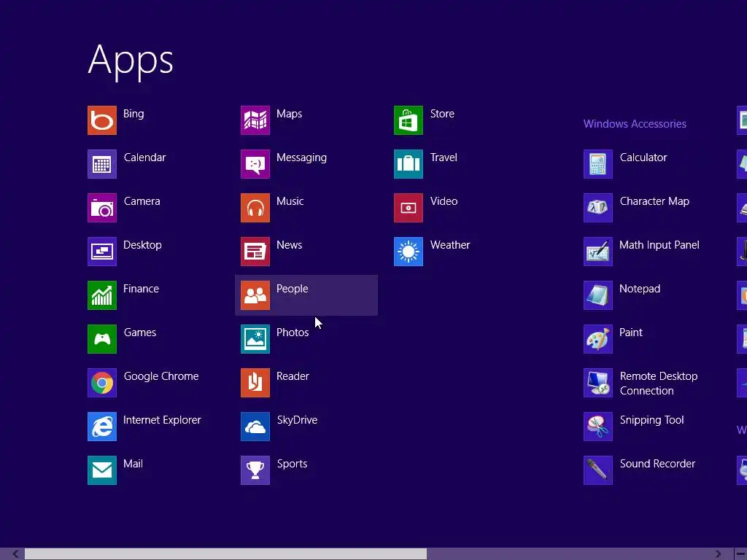The width and height of the screenshot is (747, 560).
Task: Click the "Notepad" label
Action: (x=640, y=289)
